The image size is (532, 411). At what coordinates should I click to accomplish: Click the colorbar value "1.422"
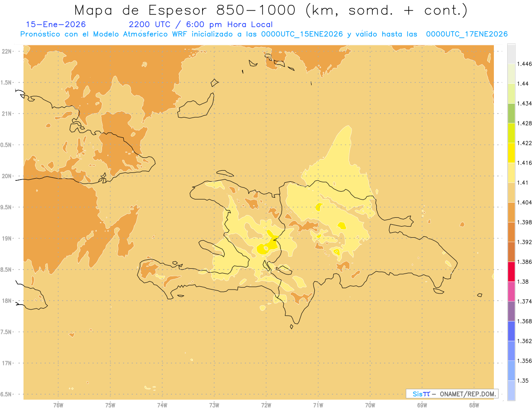click(524, 143)
